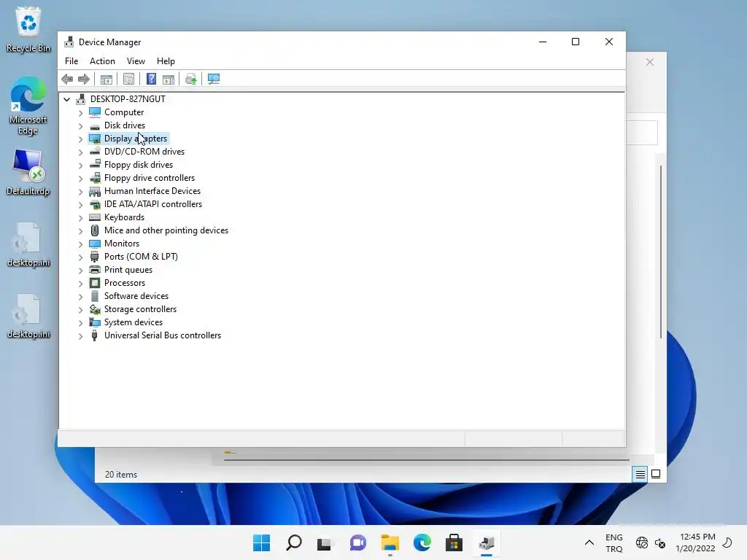This screenshot has width=747, height=560.
Task: Open File Explorer from the taskbar
Action: (390, 542)
